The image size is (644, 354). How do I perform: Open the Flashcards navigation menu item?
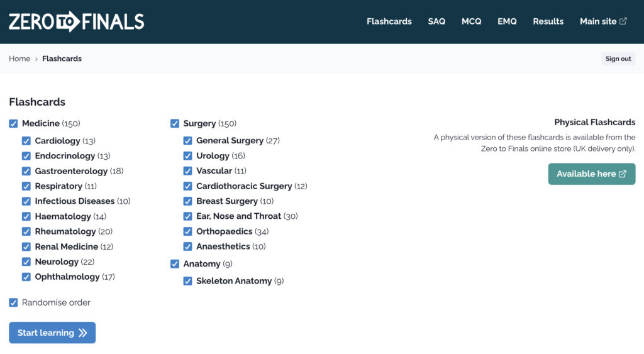pyautogui.click(x=389, y=21)
